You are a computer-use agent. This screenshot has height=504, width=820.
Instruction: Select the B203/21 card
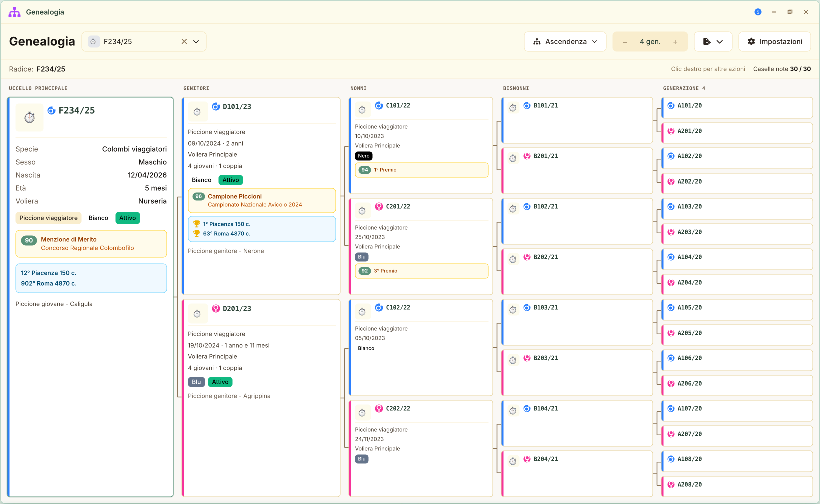pyautogui.click(x=577, y=373)
